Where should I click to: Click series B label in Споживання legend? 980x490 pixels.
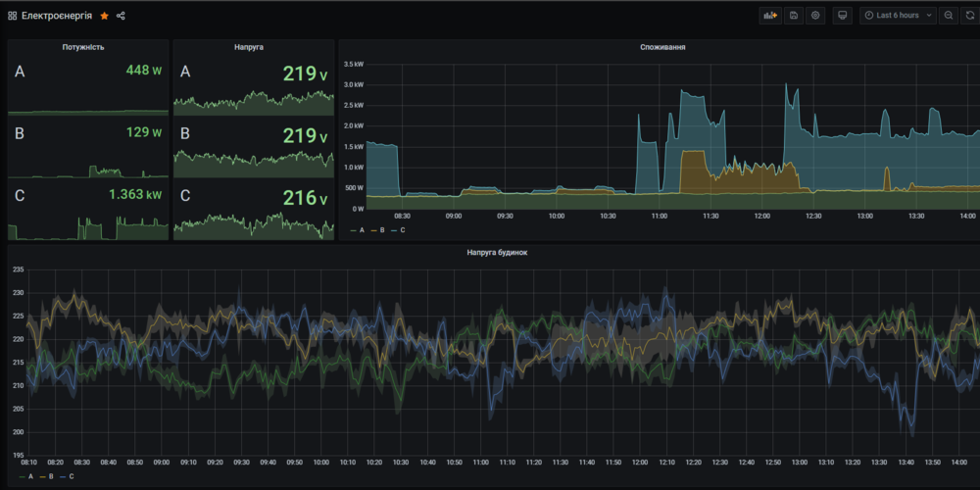point(380,230)
